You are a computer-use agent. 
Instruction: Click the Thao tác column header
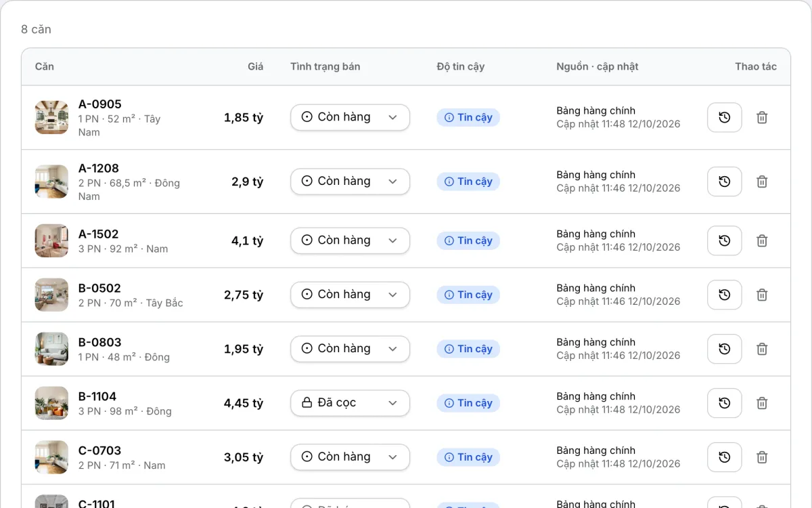tap(756, 66)
